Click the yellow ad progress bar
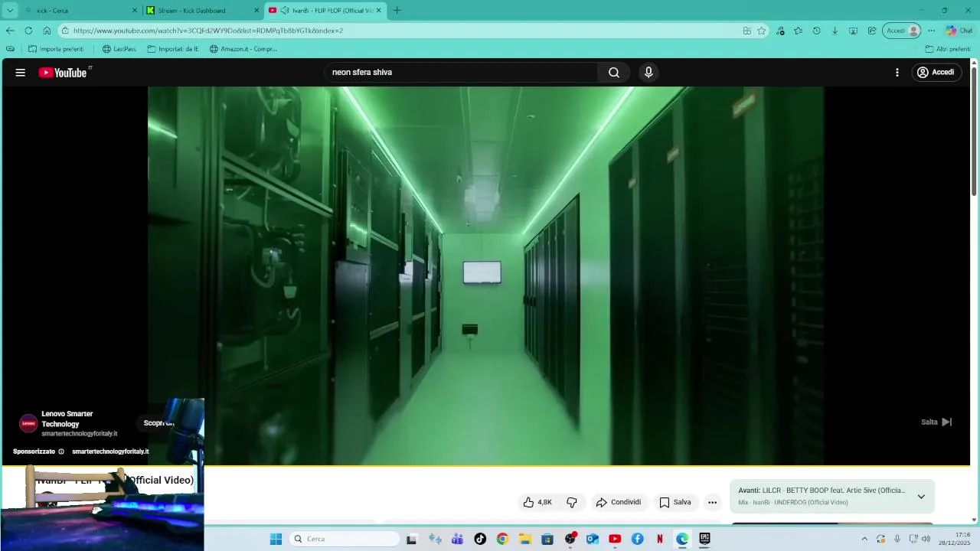980x551 pixels. 486,466
